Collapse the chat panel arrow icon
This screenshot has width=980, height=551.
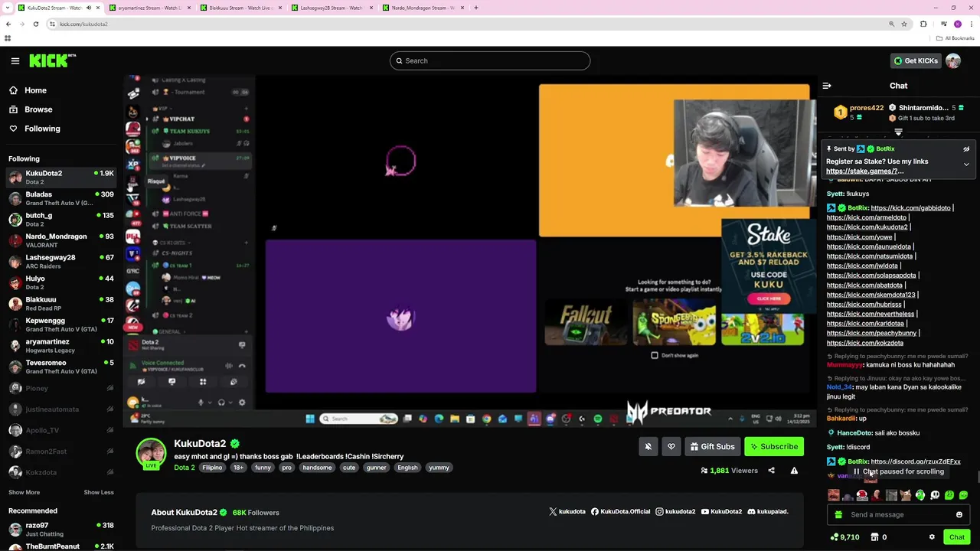827,86
